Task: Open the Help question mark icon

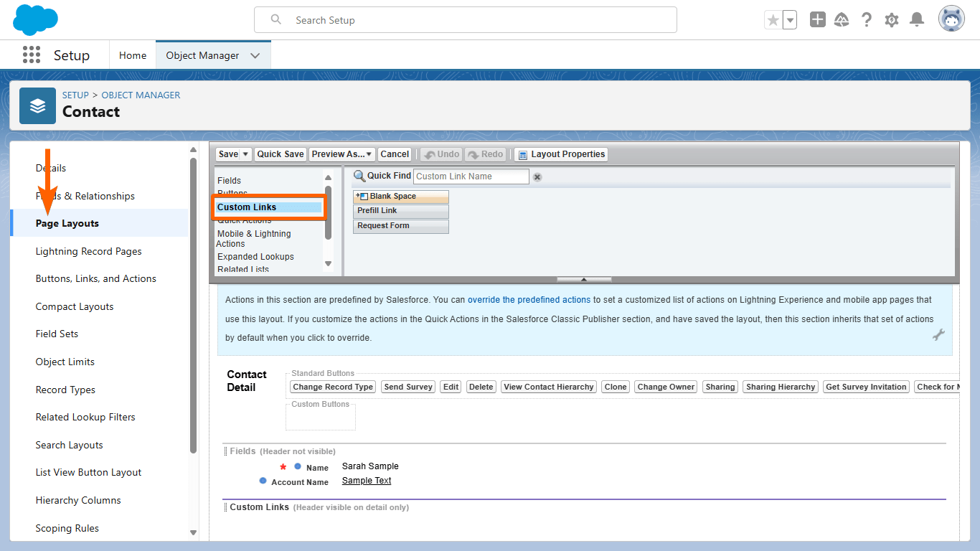Action: tap(867, 20)
